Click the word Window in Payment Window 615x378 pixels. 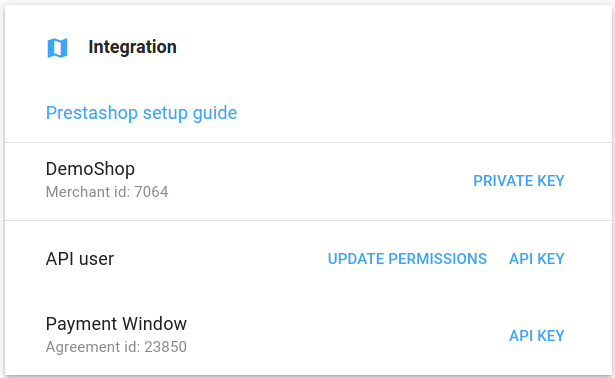click(x=155, y=324)
